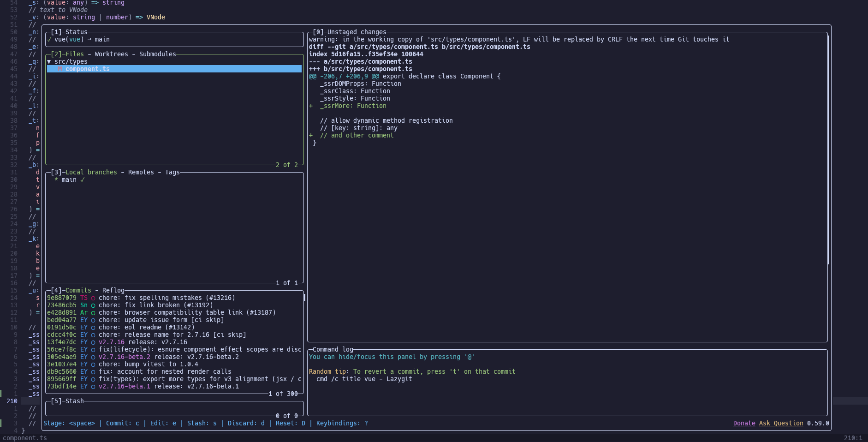Click the graph node of commit bed04a77

click(93, 320)
